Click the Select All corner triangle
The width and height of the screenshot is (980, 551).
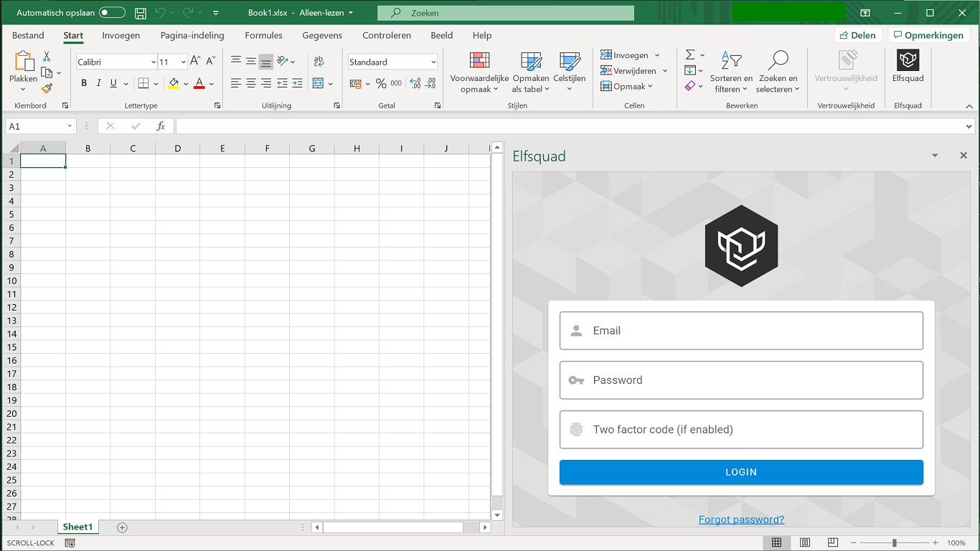tap(11, 148)
